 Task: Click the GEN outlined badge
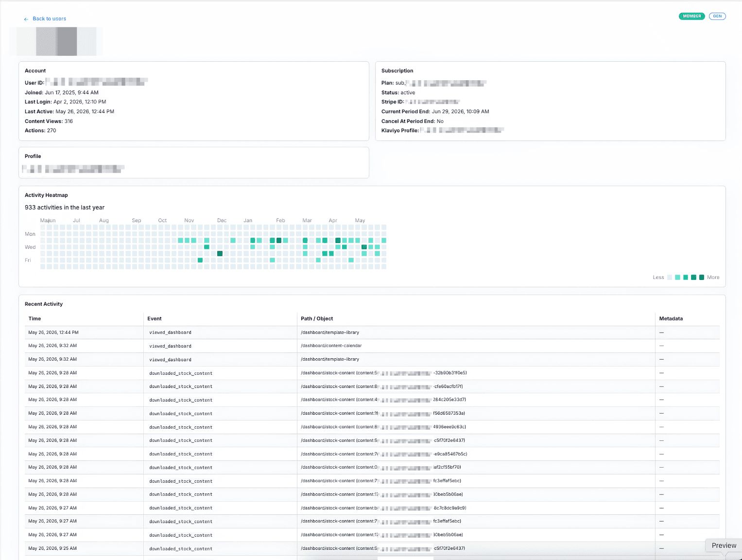(717, 16)
